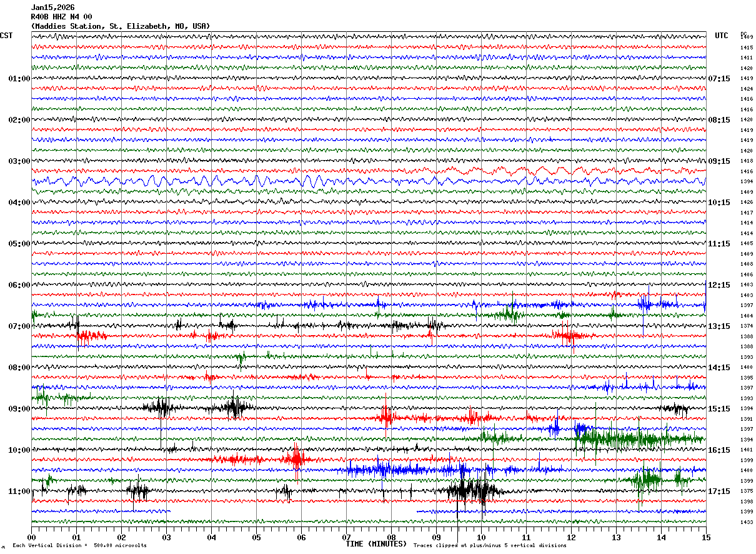The height and width of the screenshot is (554, 756).
Task: Click the vertical division microvolts scale note
Action: coord(79,546)
